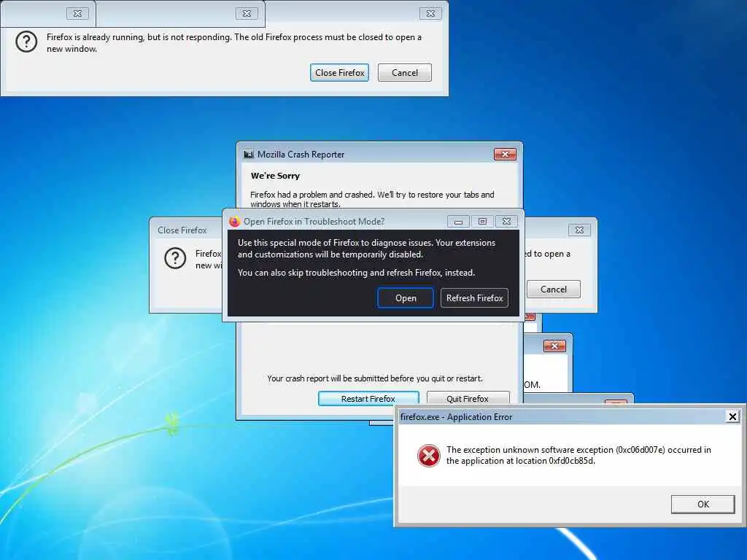Click the Firefox logo in the Troubleshoot dialog title

234,222
